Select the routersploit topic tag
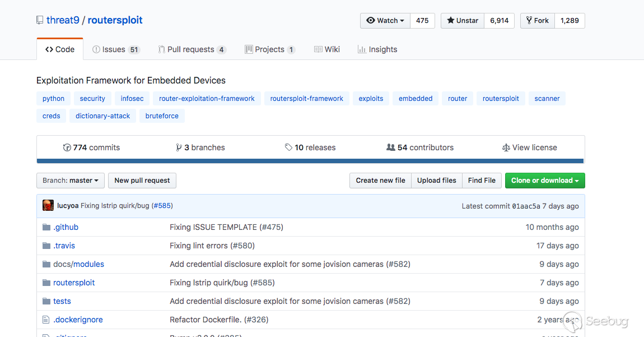 pos(501,99)
